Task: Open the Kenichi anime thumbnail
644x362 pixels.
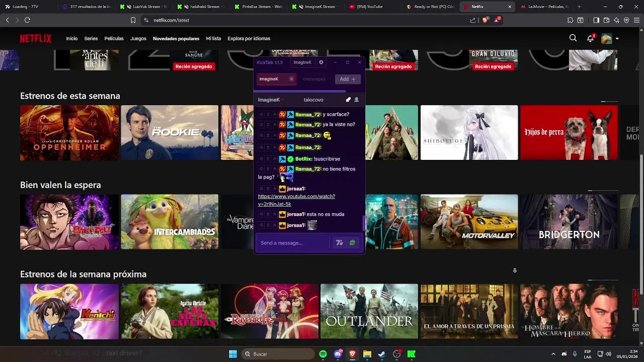Action: 69,312
